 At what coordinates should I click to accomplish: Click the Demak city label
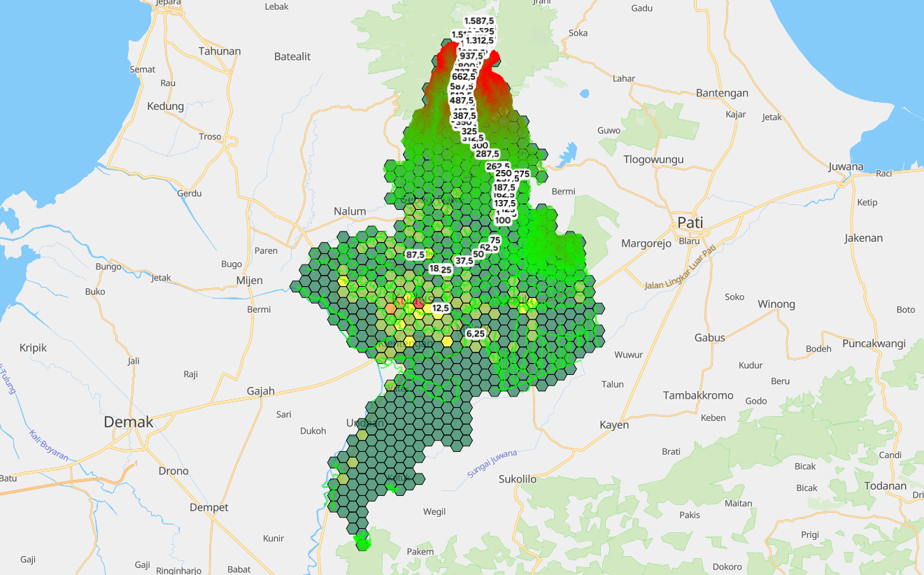128,422
